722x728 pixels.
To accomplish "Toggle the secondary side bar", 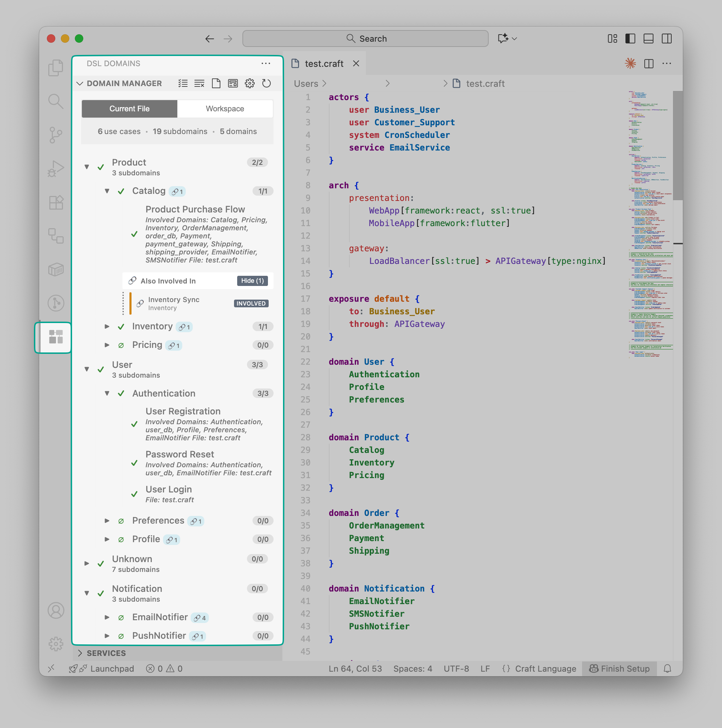I will click(x=667, y=38).
